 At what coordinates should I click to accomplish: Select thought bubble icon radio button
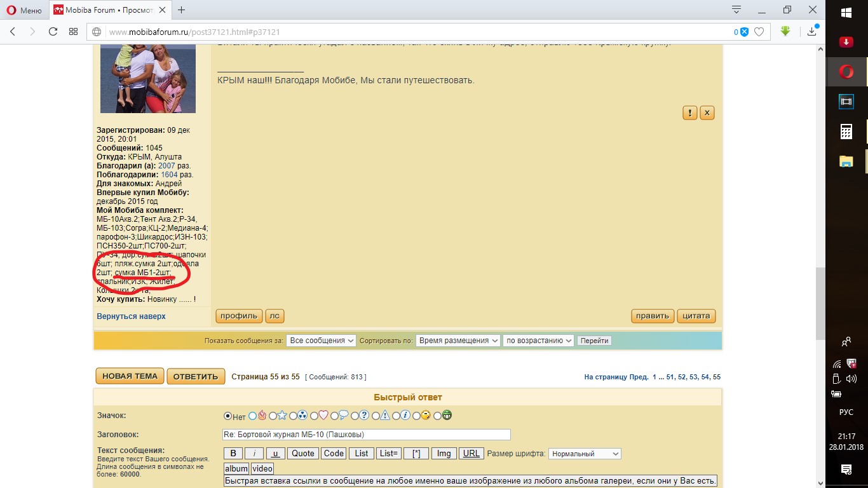click(x=334, y=416)
